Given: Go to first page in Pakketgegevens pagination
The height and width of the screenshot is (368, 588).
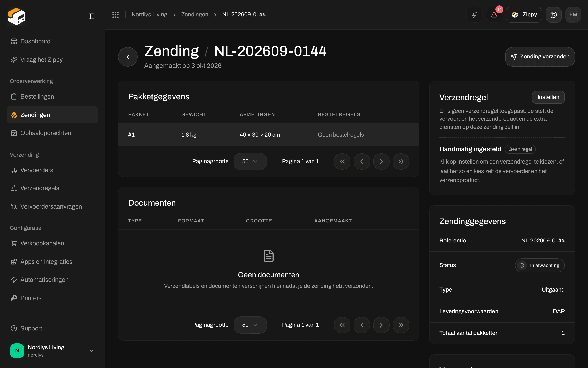Looking at the screenshot, I should click(342, 161).
